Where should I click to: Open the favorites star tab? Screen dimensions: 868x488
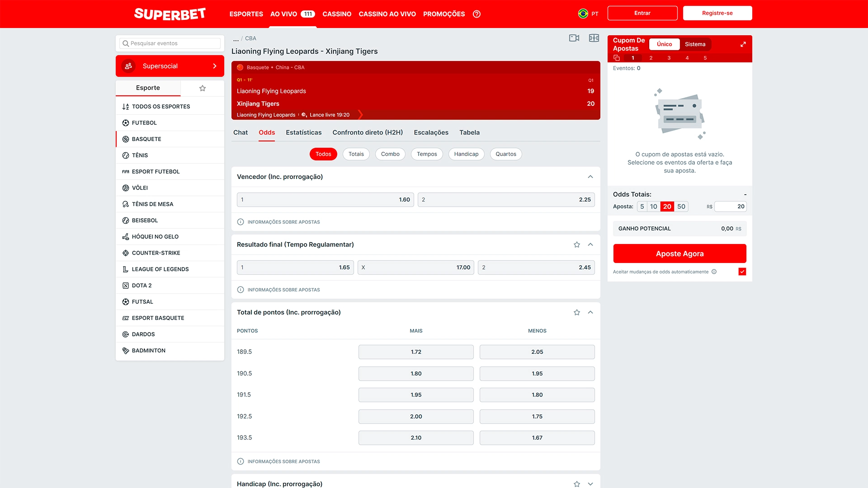click(203, 88)
